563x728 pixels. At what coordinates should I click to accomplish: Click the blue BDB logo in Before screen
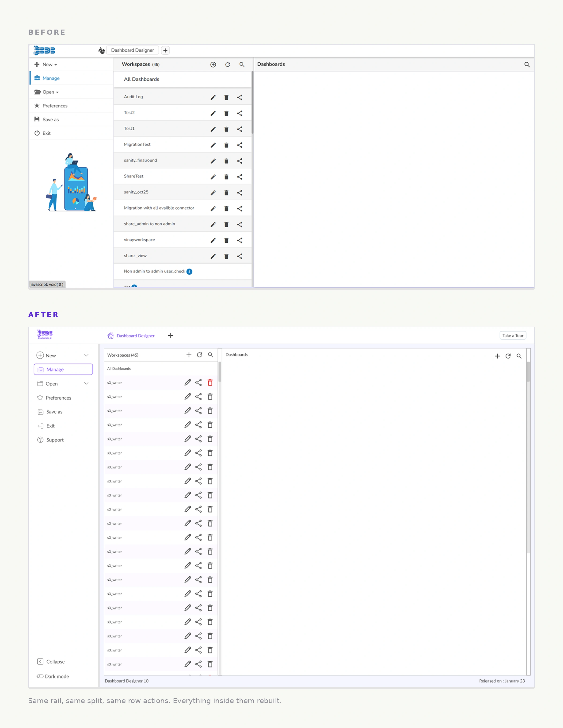[x=44, y=50]
